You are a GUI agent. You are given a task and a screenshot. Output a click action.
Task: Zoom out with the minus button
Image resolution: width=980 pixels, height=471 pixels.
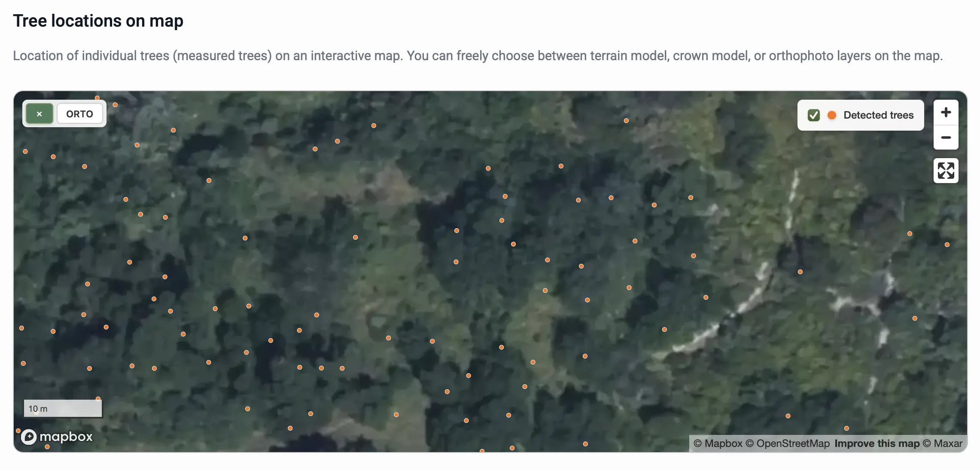point(946,138)
